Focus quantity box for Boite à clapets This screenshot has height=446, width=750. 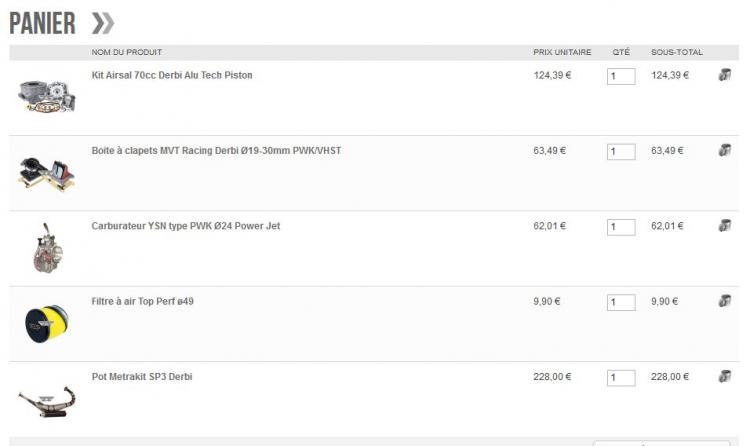click(x=621, y=152)
